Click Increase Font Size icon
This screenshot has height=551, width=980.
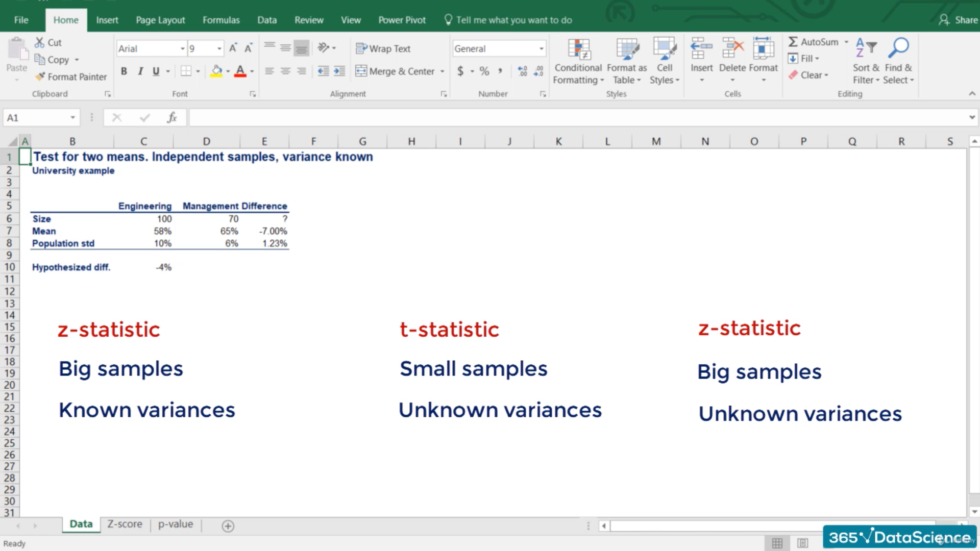coord(233,48)
